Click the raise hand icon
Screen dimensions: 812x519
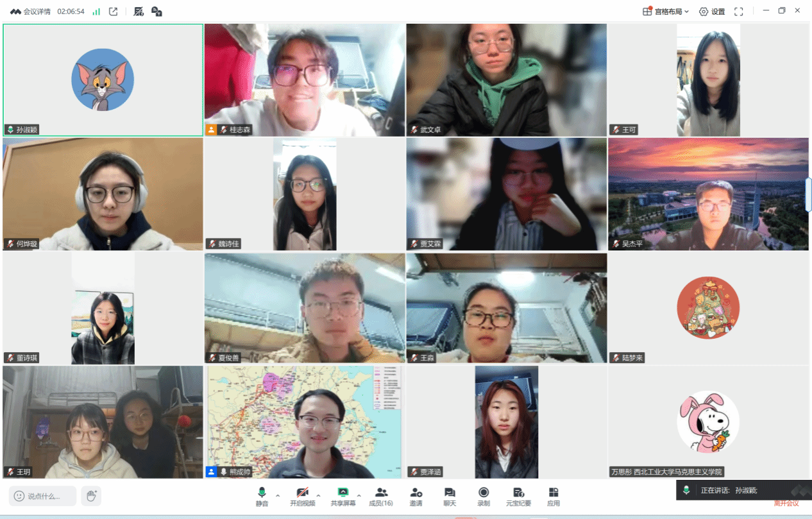tap(91, 495)
